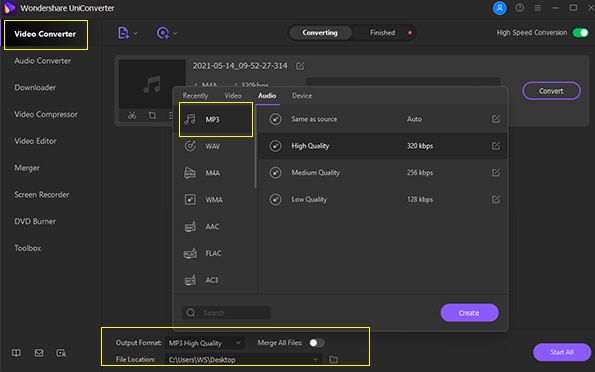Choose High Quality 320 kbps

(x=382, y=146)
